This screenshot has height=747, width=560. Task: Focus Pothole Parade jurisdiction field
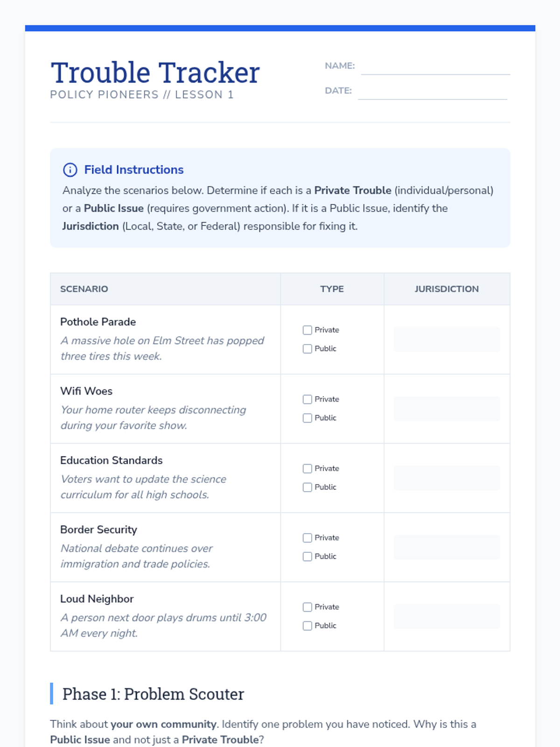point(447,339)
